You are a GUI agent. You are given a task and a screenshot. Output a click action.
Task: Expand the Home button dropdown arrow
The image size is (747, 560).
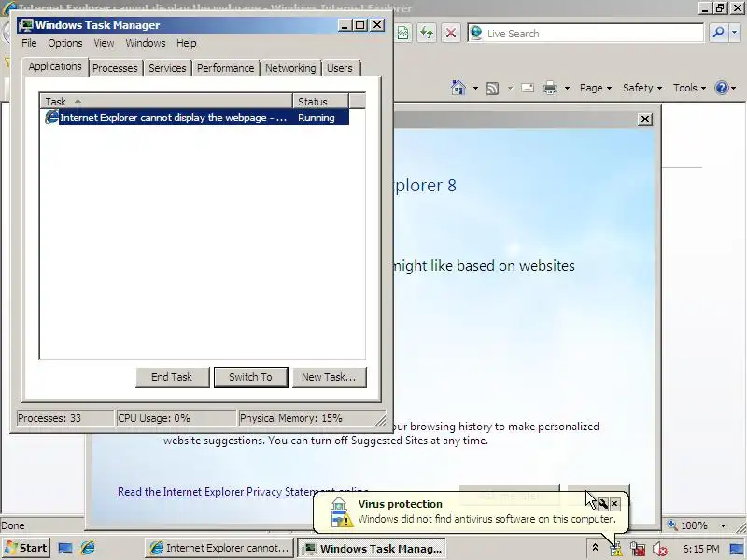click(x=475, y=88)
